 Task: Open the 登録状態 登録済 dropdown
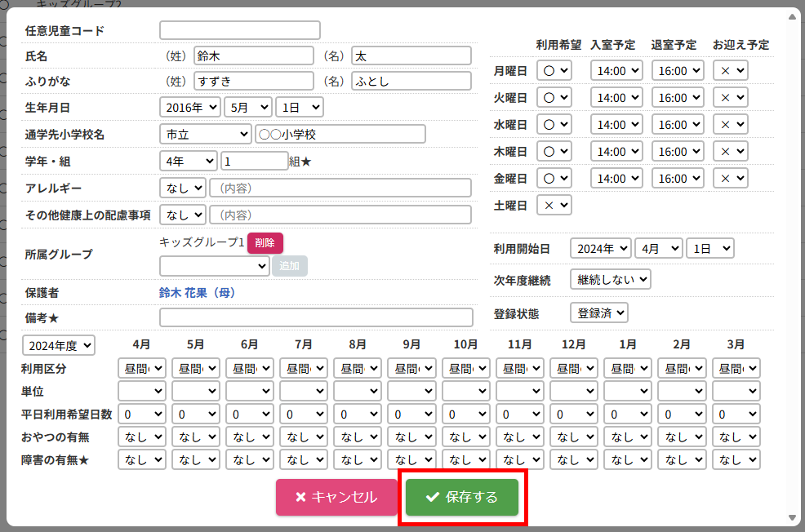[x=599, y=313]
